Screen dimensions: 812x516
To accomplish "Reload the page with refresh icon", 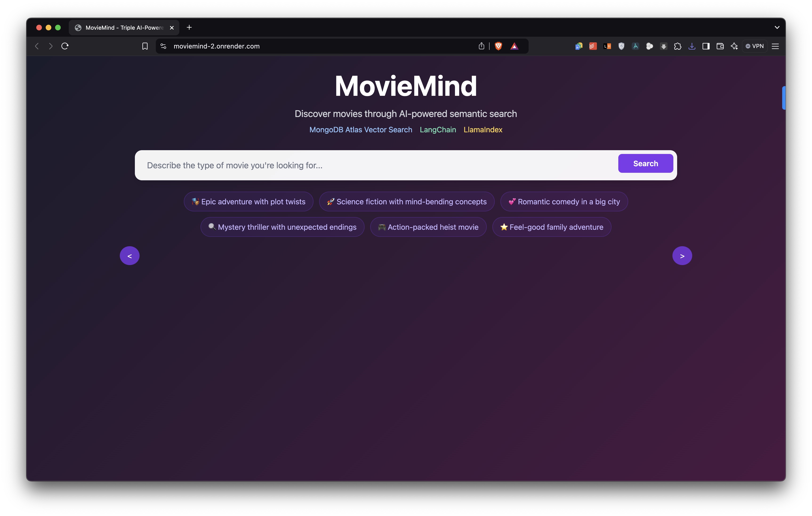I will [65, 46].
